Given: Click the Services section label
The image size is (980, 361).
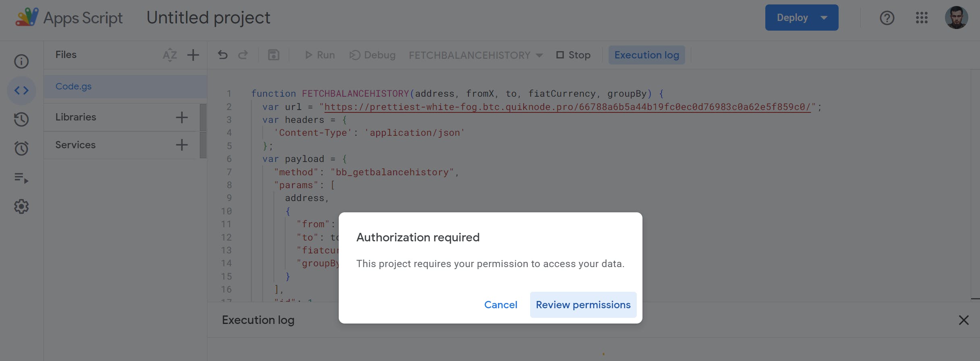Looking at the screenshot, I should [x=75, y=145].
